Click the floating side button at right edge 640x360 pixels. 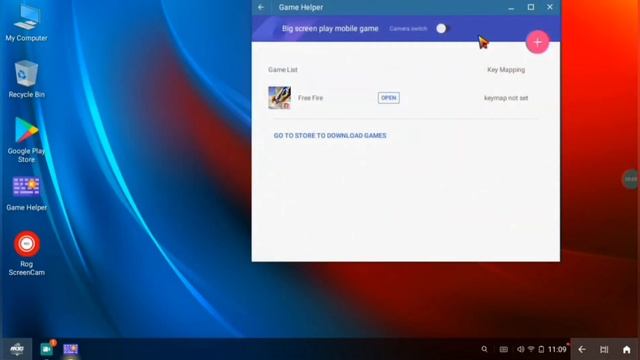[631, 179]
